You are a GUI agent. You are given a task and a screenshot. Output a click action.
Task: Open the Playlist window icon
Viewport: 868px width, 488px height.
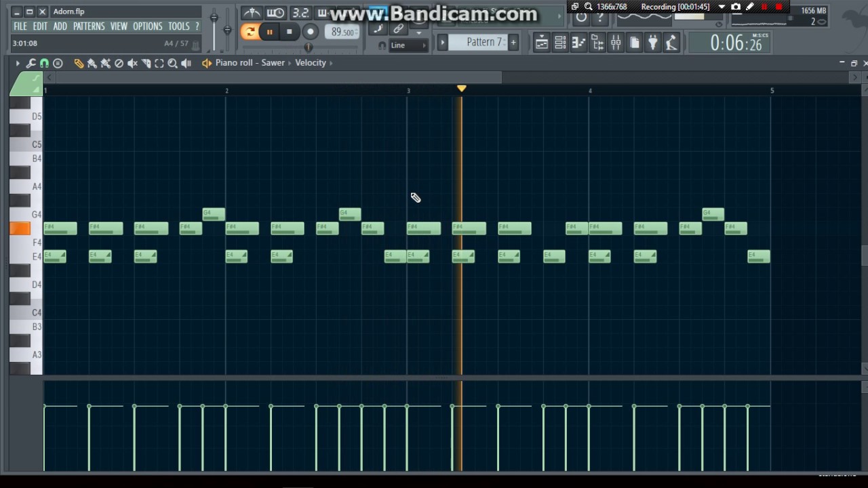coord(542,43)
